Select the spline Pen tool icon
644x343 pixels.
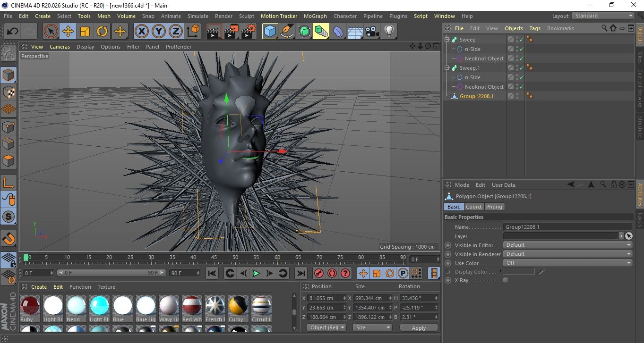tap(287, 32)
